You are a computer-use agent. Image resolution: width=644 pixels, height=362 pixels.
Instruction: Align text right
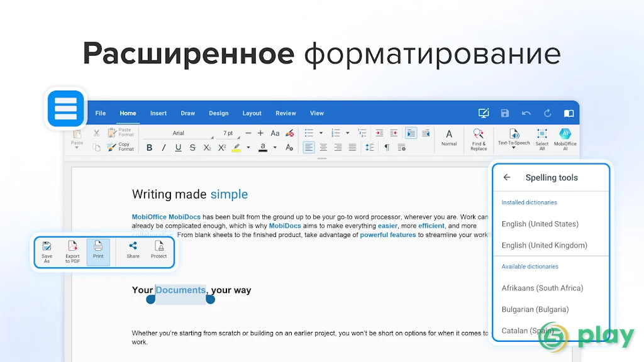(338, 148)
